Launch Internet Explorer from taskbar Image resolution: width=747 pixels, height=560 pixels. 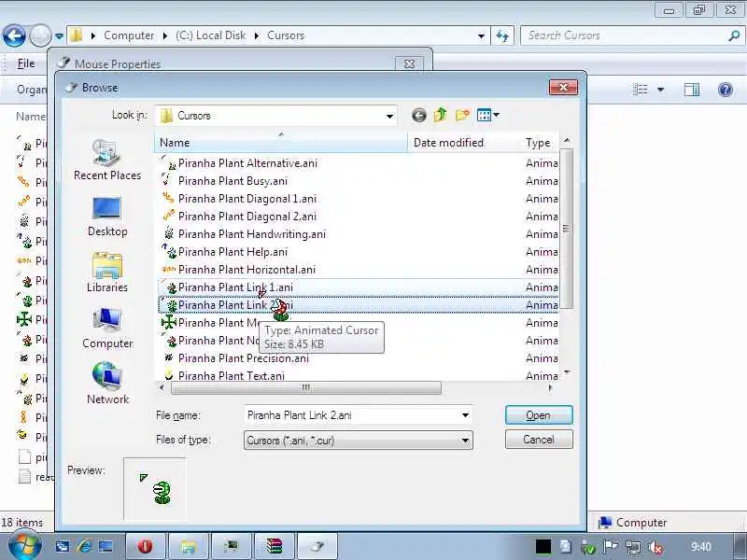[84, 546]
